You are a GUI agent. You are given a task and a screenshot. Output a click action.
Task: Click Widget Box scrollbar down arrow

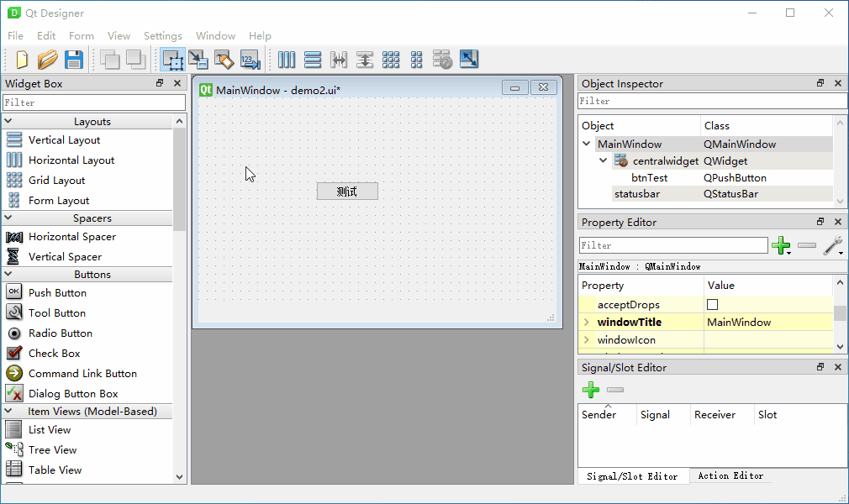tap(179, 477)
